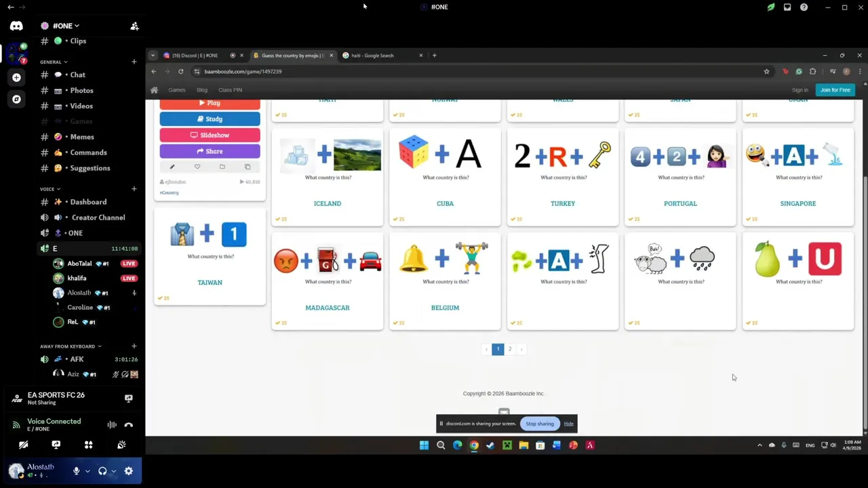Viewport: 868px width, 488px height.
Task: Bookmark this page with star icon
Action: point(767,71)
